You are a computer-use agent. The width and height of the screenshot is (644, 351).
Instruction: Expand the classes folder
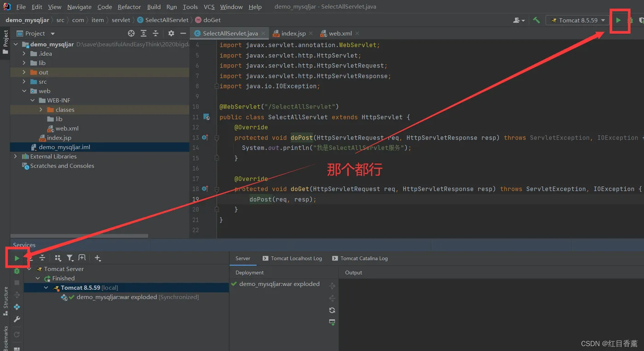[x=41, y=109]
